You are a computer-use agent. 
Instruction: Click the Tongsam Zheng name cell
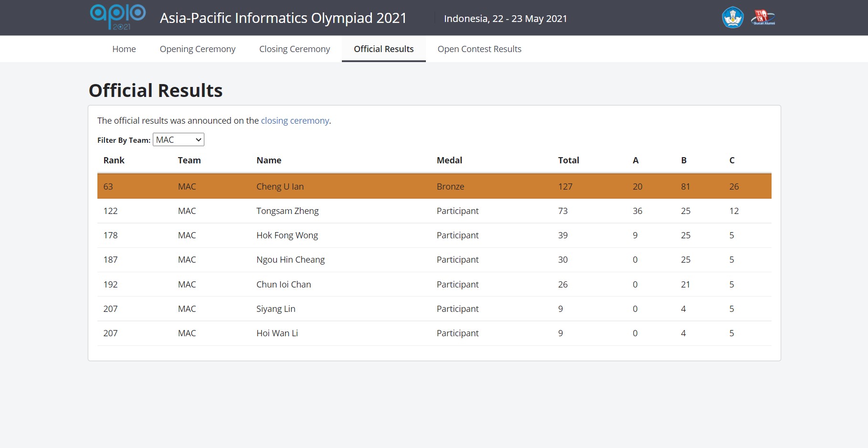point(287,211)
